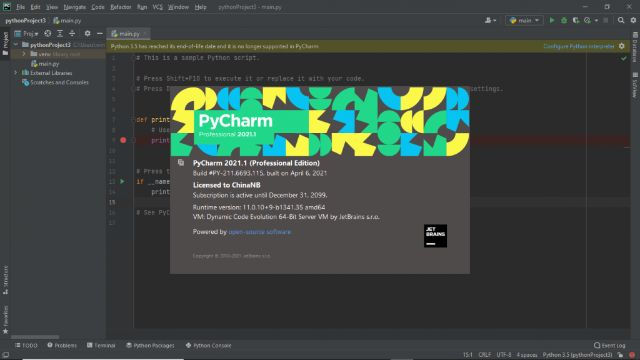Click the open-source software link

tap(260, 232)
